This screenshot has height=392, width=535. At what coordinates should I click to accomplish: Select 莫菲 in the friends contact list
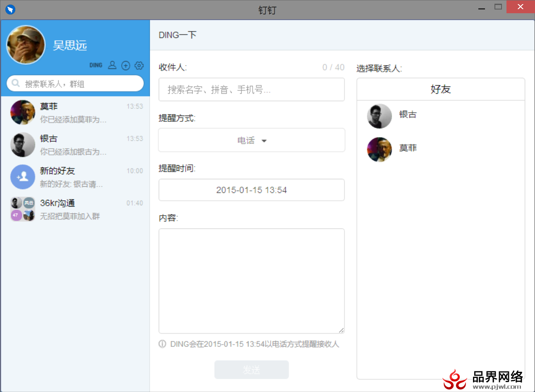441,150
